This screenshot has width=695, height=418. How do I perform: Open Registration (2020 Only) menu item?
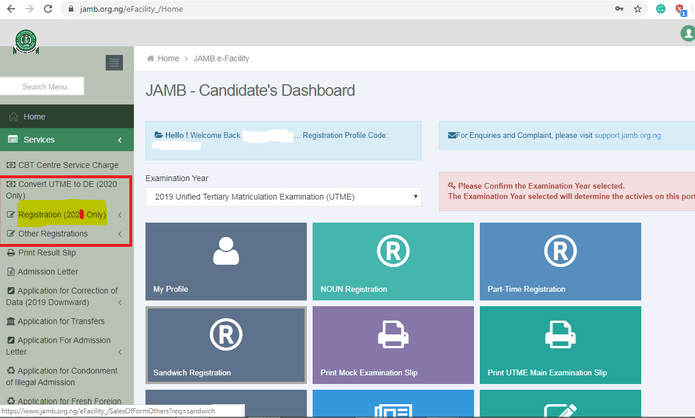[x=57, y=215]
